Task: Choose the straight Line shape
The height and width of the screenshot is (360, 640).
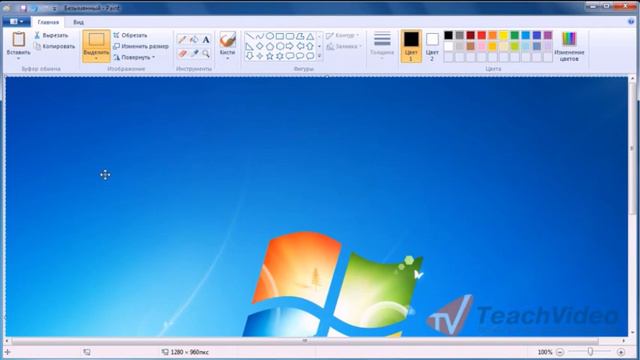Action: point(249,36)
